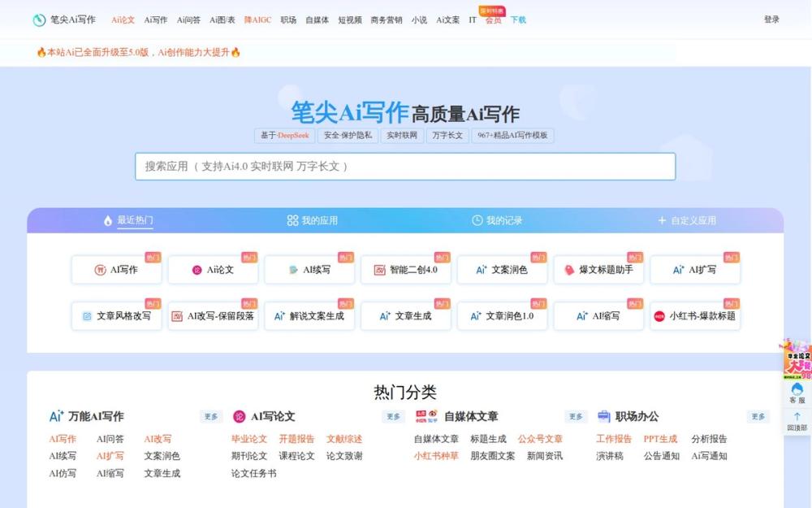Image resolution: width=812 pixels, height=508 pixels.
Task: Open the 自定义应用 tab
Action: tap(687, 220)
